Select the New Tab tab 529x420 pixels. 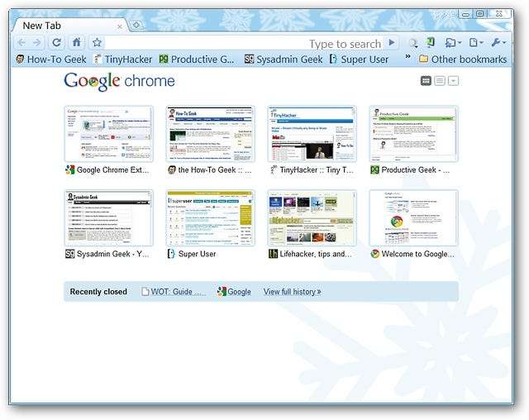pyautogui.click(x=69, y=26)
